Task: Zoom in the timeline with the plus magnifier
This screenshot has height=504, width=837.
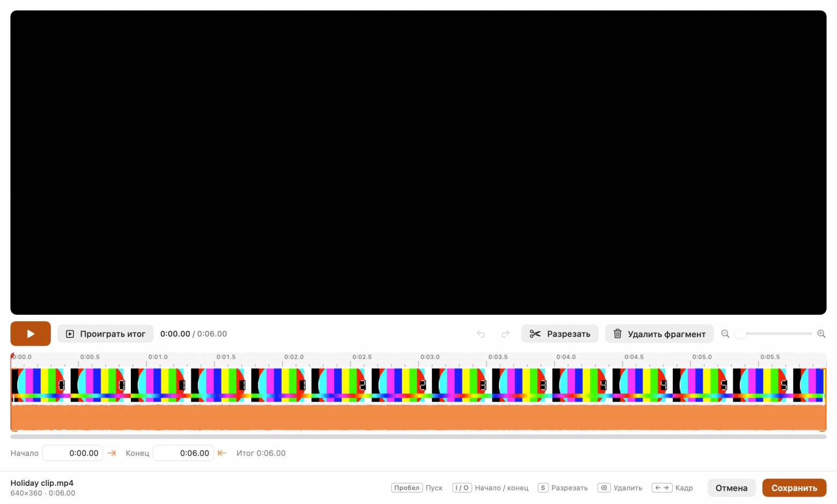Action: point(821,333)
